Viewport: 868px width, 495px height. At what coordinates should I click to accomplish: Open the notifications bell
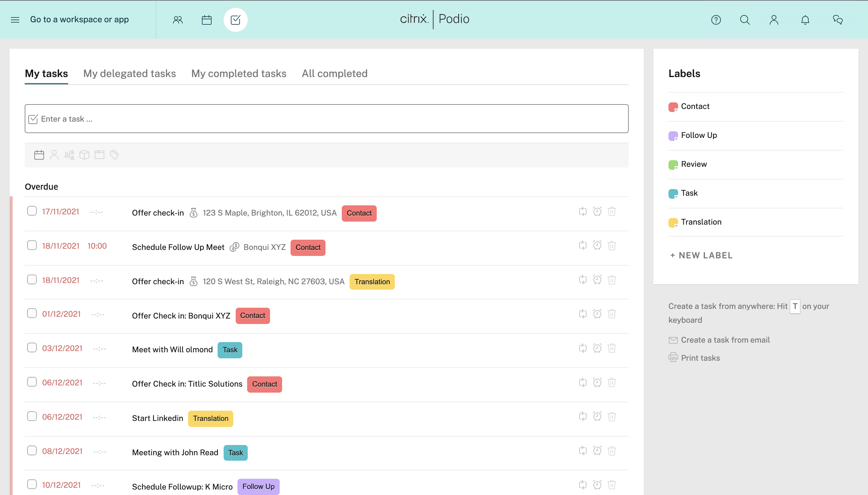[805, 20]
